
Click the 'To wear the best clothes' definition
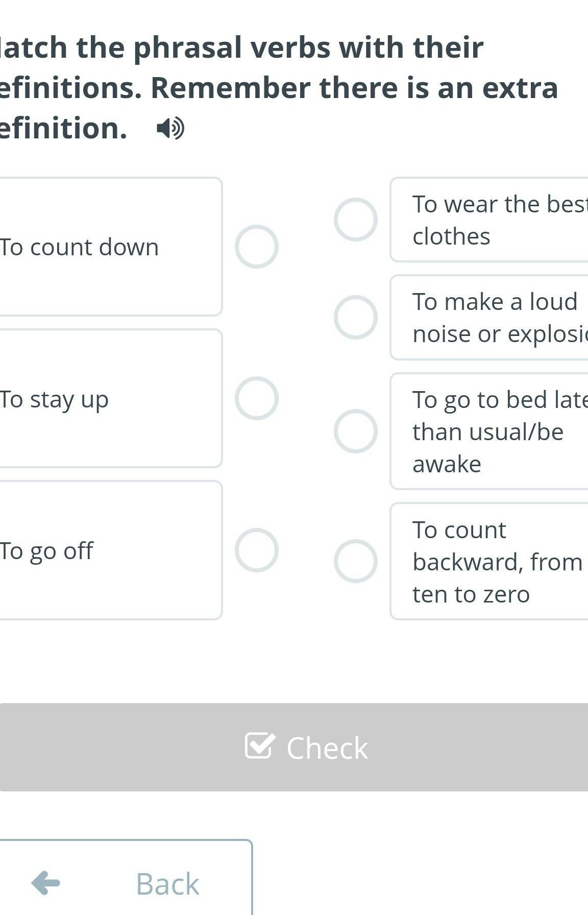tap(489, 220)
